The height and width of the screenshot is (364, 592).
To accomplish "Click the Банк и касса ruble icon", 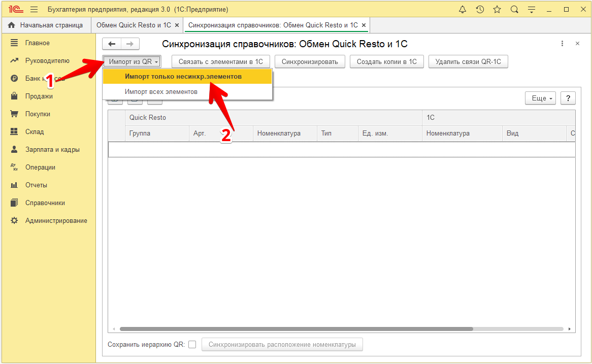I will point(14,78).
